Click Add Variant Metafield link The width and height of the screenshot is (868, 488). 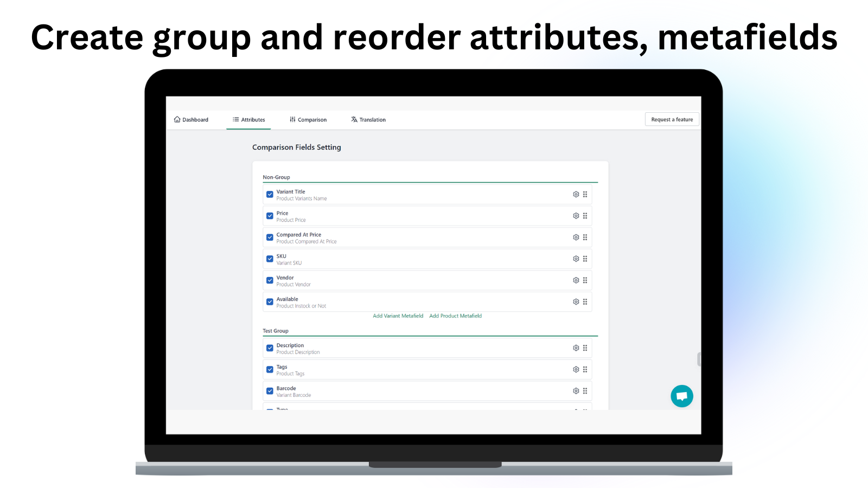(x=398, y=316)
